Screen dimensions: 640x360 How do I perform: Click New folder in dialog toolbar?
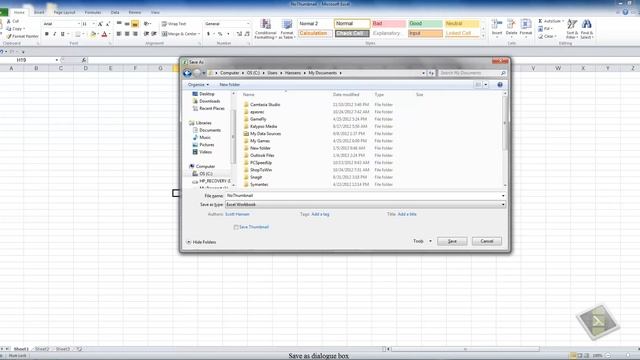click(229, 84)
